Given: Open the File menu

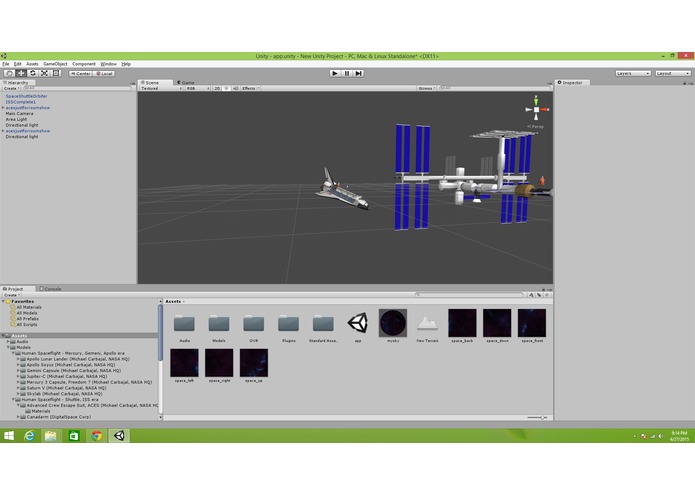Looking at the screenshot, I should [6, 64].
